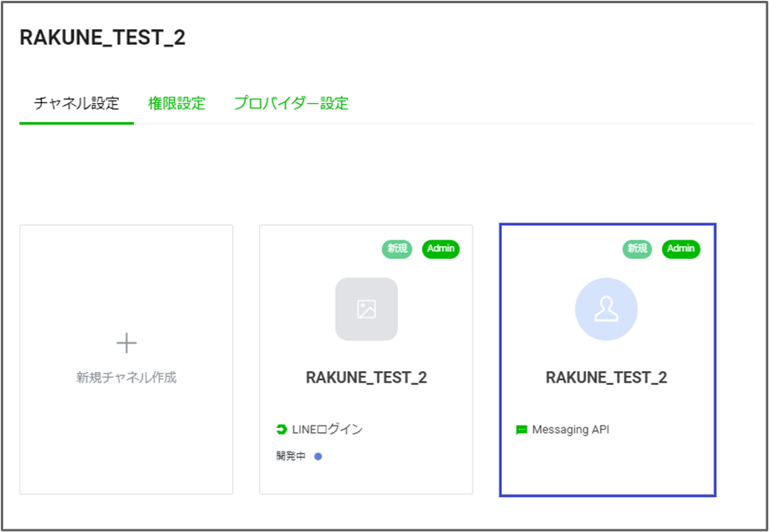
Task: Click the 新規 badge on the LINEログイン card
Action: (397, 249)
